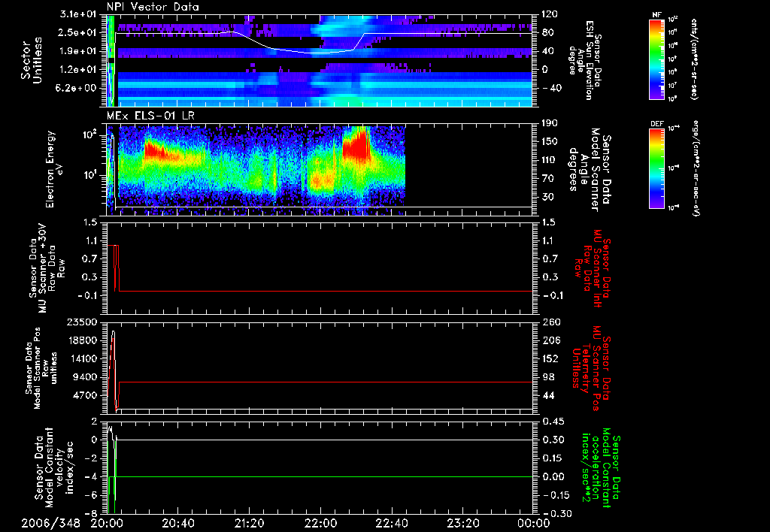Click the 00:00 end time label
770x532 pixels.
coord(534,523)
